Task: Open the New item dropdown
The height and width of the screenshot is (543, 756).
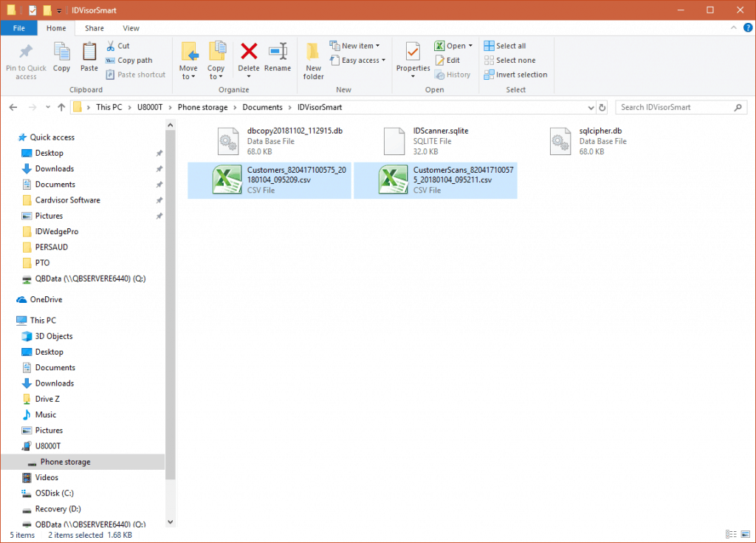Action: [x=355, y=45]
